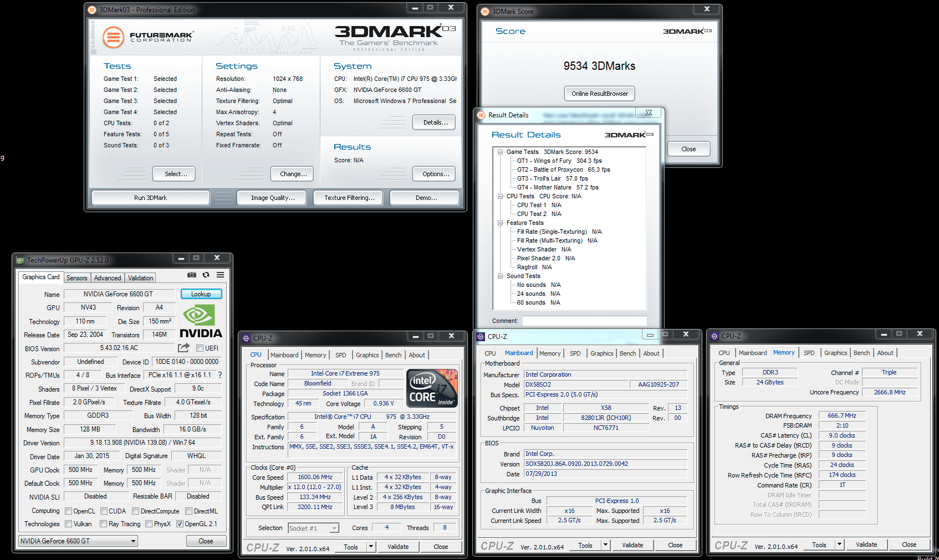
Task: Open Tools dropdown arrow in CPU-Z Mainboard window
Action: click(605, 545)
